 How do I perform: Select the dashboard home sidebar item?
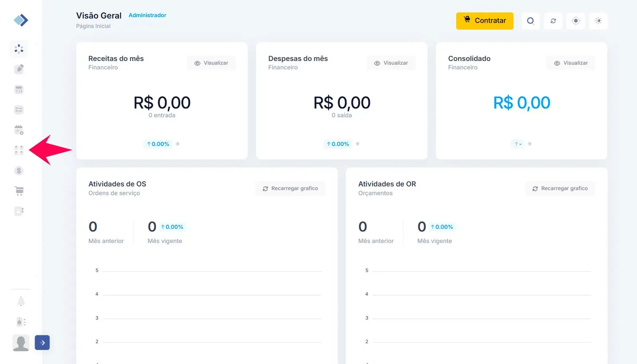pyautogui.click(x=19, y=49)
